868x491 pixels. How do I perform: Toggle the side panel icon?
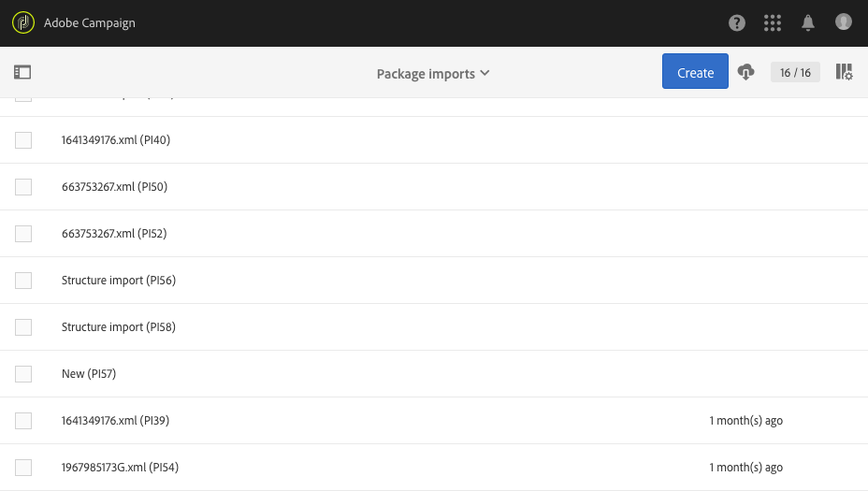click(22, 72)
